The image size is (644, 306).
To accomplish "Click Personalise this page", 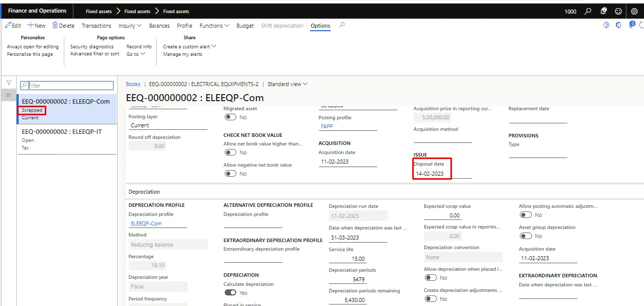I will 30,54.
